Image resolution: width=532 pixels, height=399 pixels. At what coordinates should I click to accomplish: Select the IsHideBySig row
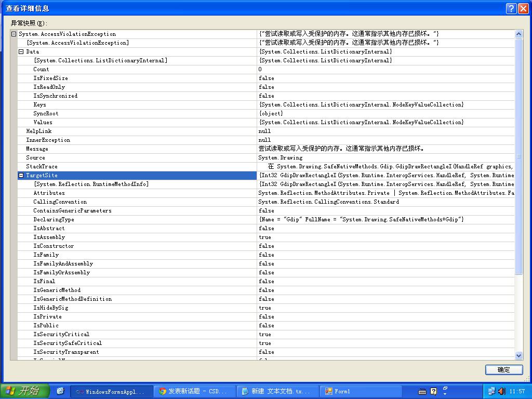(266, 308)
